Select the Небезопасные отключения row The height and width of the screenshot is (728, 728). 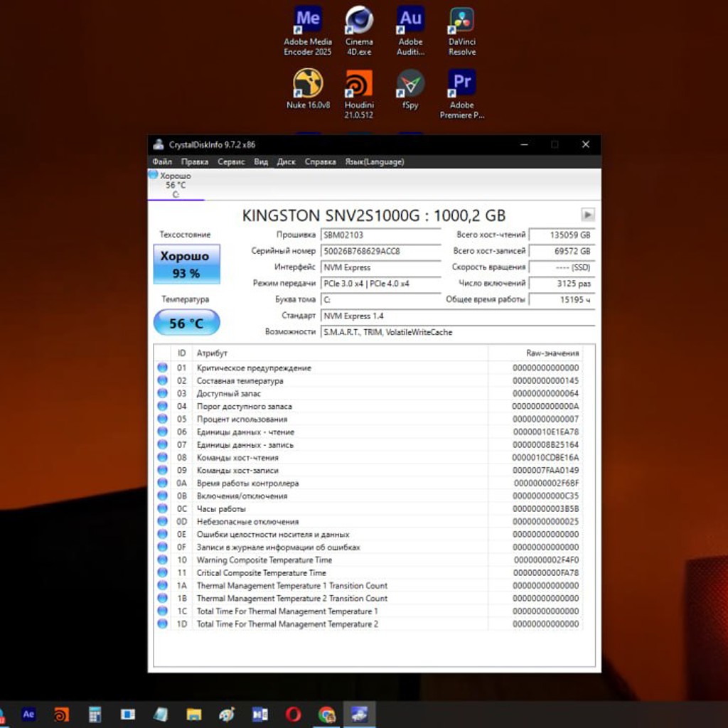pyautogui.click(x=368, y=521)
